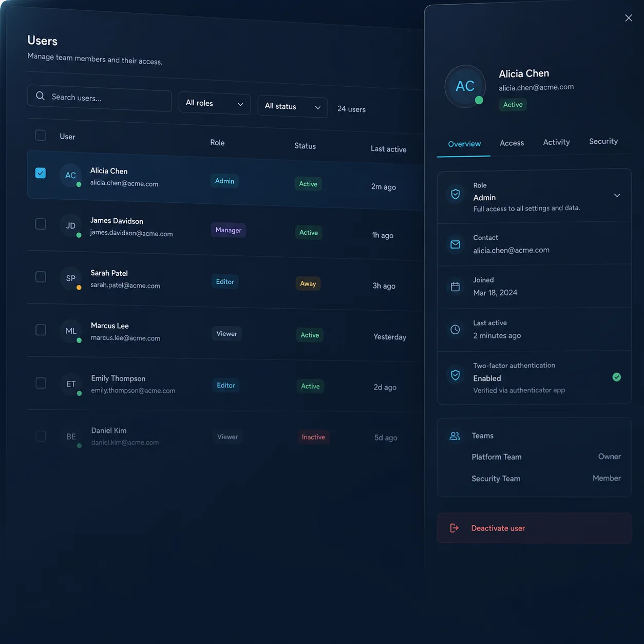The height and width of the screenshot is (644, 644).
Task: Check Daniel Kim's row checkbox
Action: click(41, 436)
